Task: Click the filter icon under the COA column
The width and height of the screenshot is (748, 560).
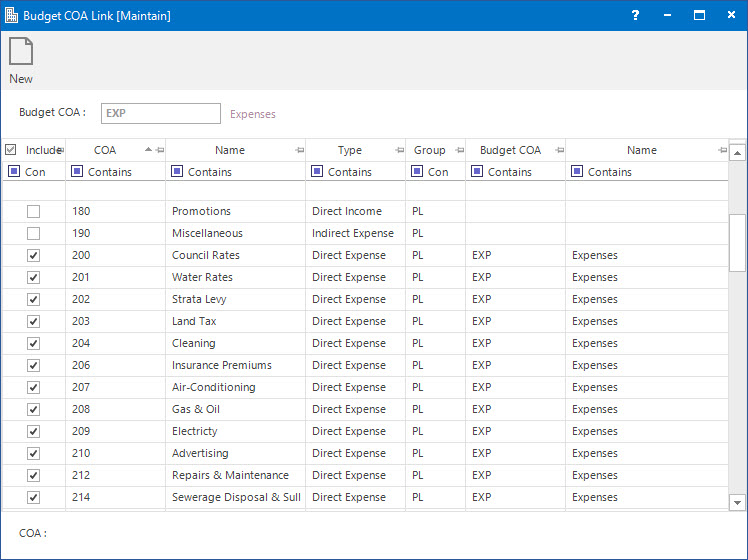Action: [x=77, y=172]
